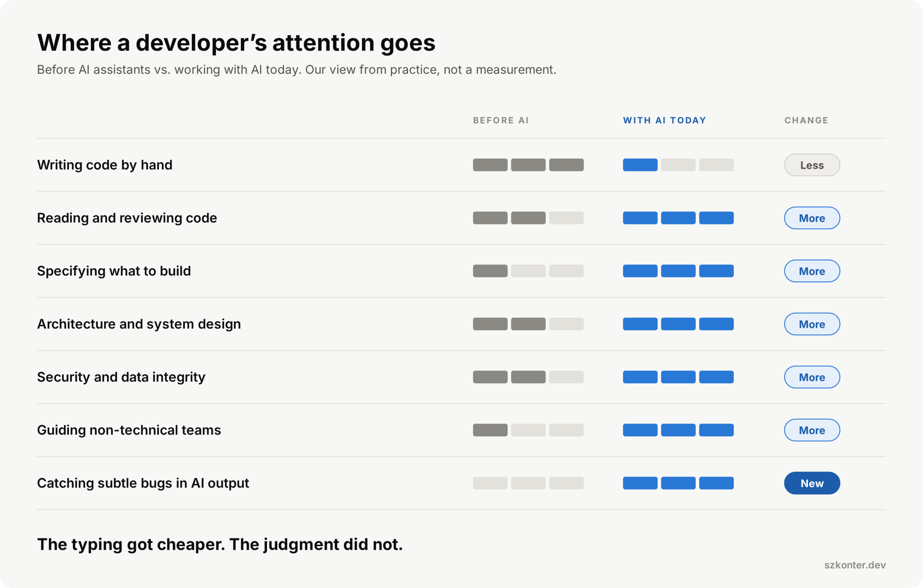
Task: Click the first gray Before AI bar for Writing code
Action: point(490,165)
